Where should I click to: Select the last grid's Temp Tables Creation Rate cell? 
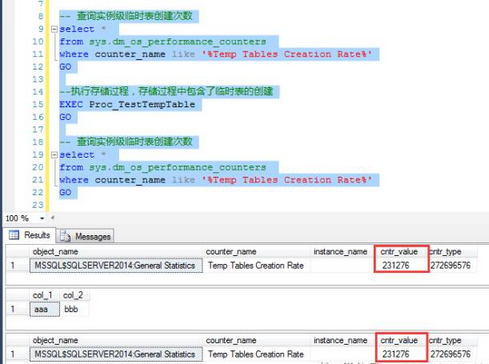256,354
